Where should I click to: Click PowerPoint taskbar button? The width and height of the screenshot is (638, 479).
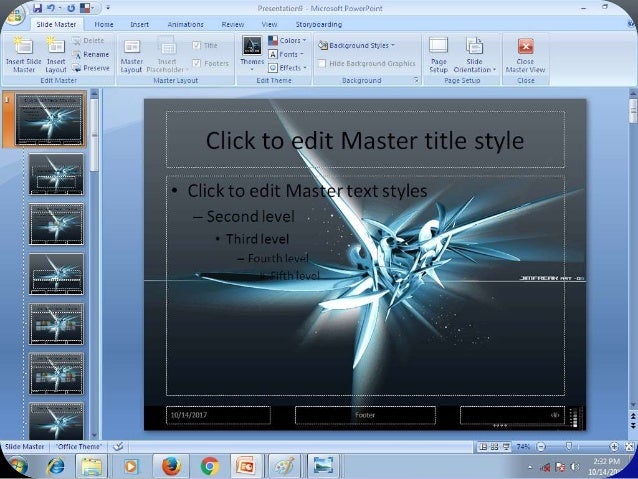pyautogui.click(x=246, y=466)
